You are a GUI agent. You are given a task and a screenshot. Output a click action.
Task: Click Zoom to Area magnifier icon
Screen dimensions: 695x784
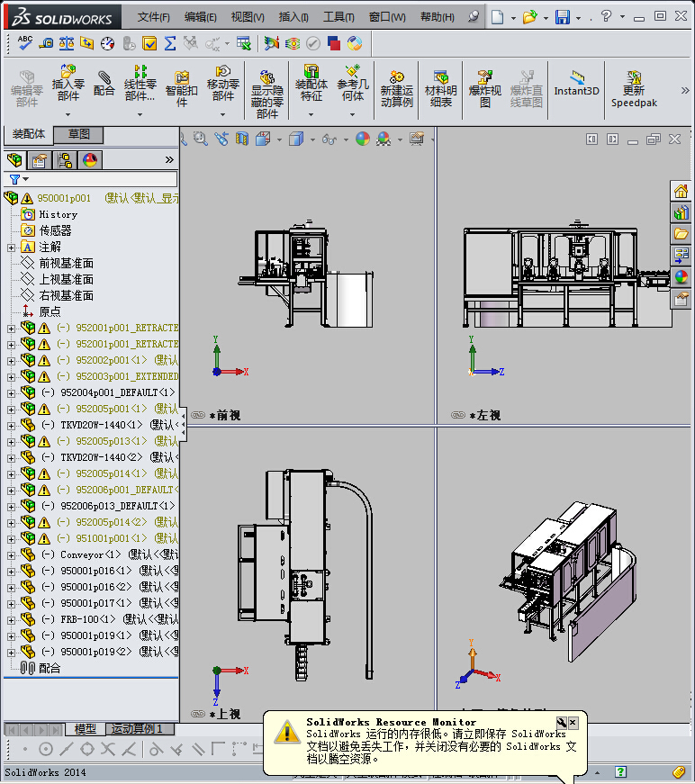point(201,139)
